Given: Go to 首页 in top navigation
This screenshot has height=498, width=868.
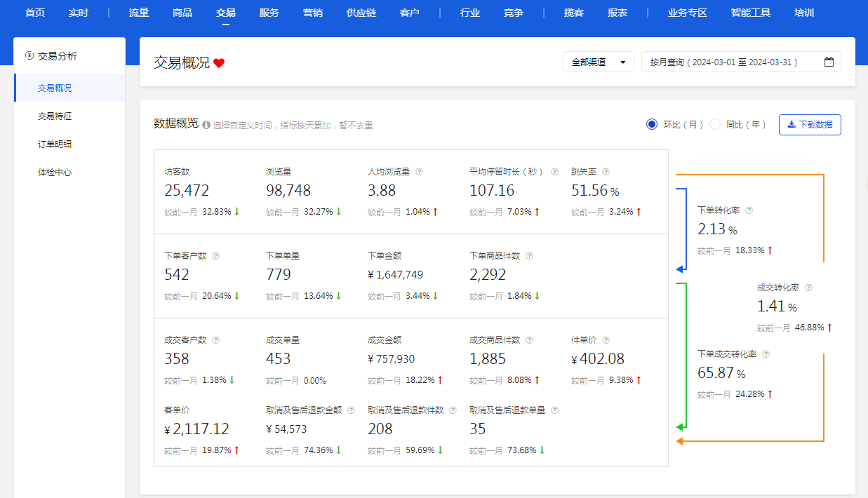Looking at the screenshot, I should coord(35,13).
